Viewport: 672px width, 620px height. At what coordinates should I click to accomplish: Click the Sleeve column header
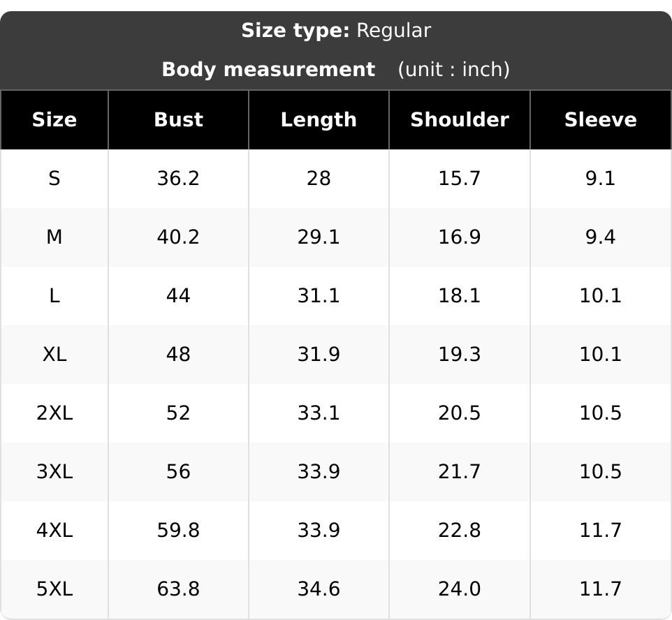coord(601,119)
